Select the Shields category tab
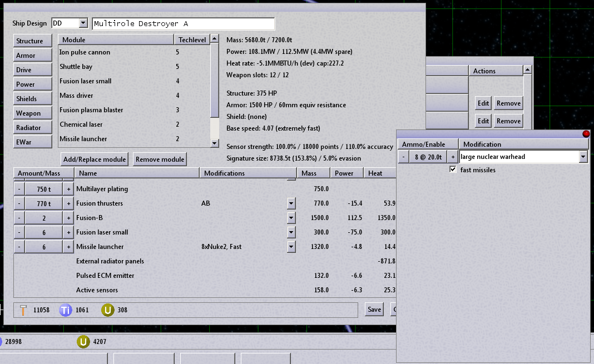 [x=27, y=99]
